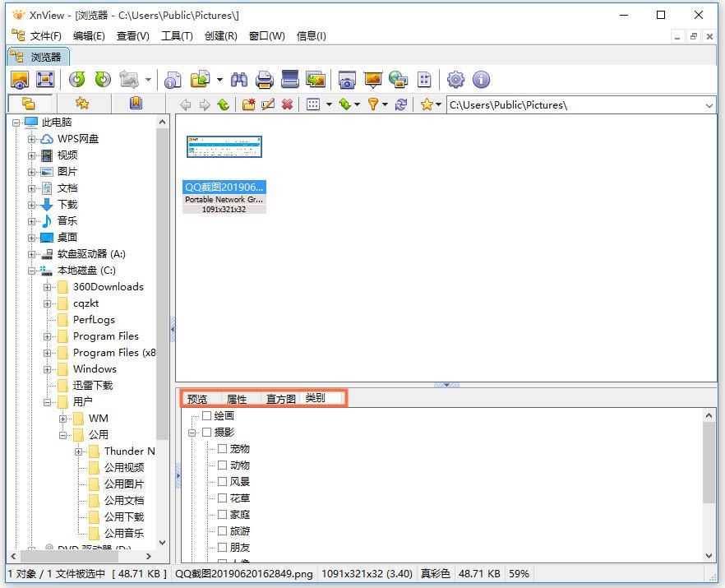Tick the 绘画 category checkbox

tap(206, 415)
